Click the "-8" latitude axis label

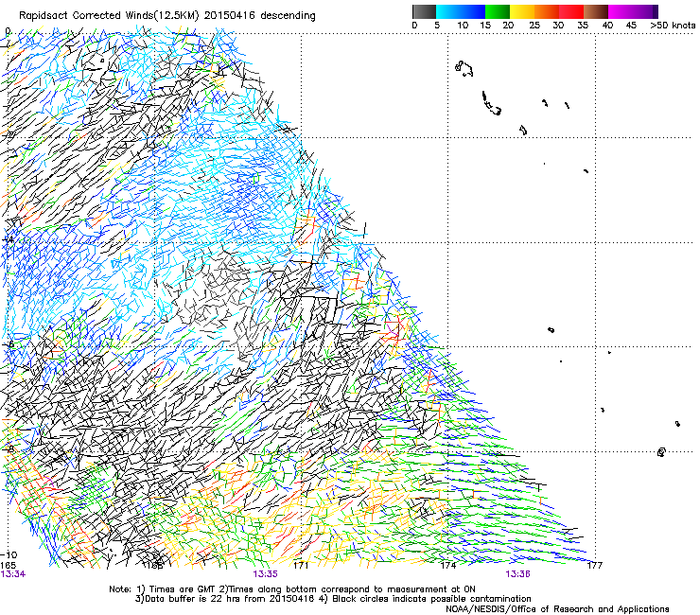pos(8,448)
